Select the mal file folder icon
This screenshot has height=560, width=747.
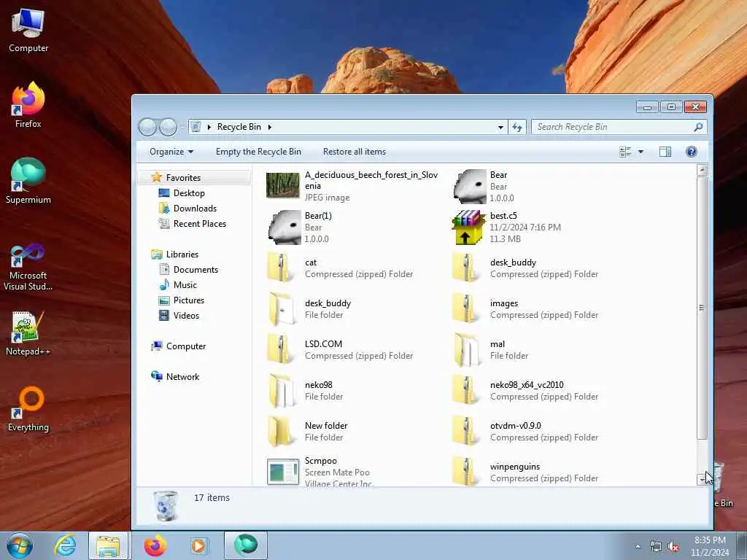click(x=466, y=349)
